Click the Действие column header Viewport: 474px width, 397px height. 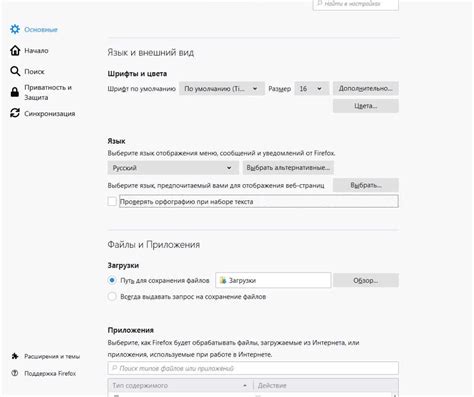325,385
